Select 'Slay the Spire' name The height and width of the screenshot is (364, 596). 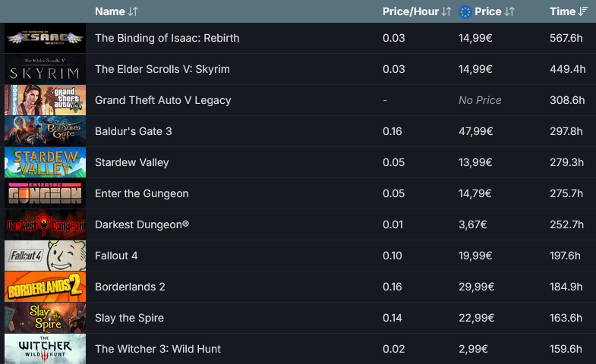coord(129,318)
